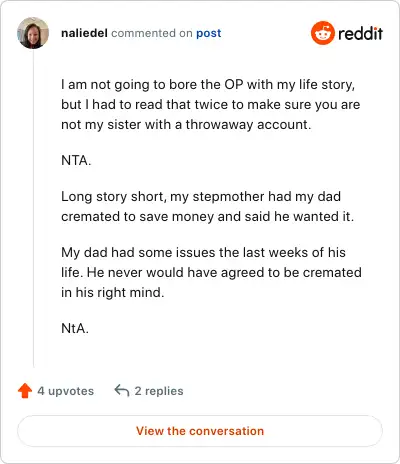Click the phrase "in his right mind"
This screenshot has height=464, width=400.
pos(113,292)
